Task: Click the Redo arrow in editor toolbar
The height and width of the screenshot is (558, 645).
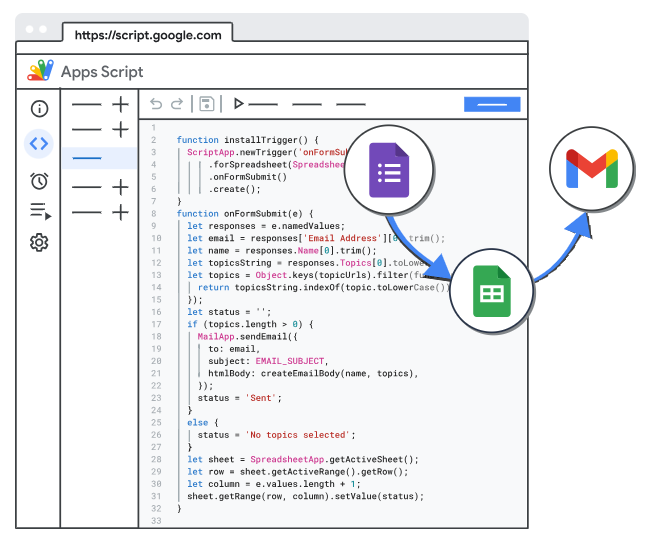Action: (177, 104)
